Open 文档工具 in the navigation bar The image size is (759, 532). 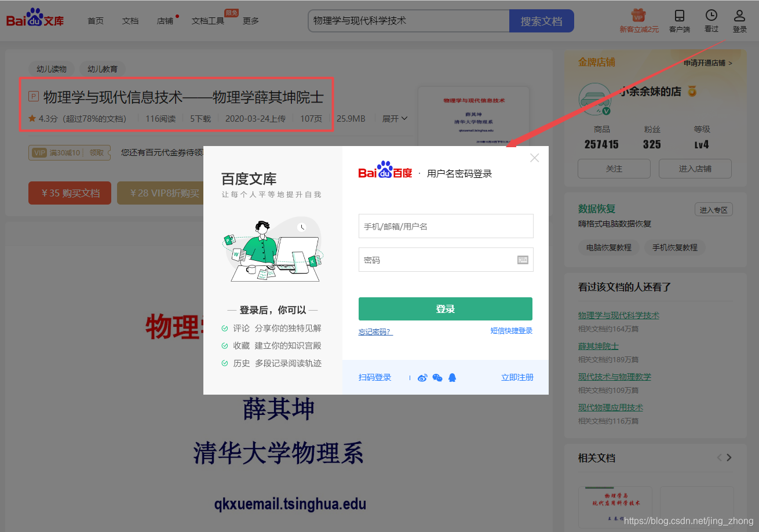[x=208, y=21]
